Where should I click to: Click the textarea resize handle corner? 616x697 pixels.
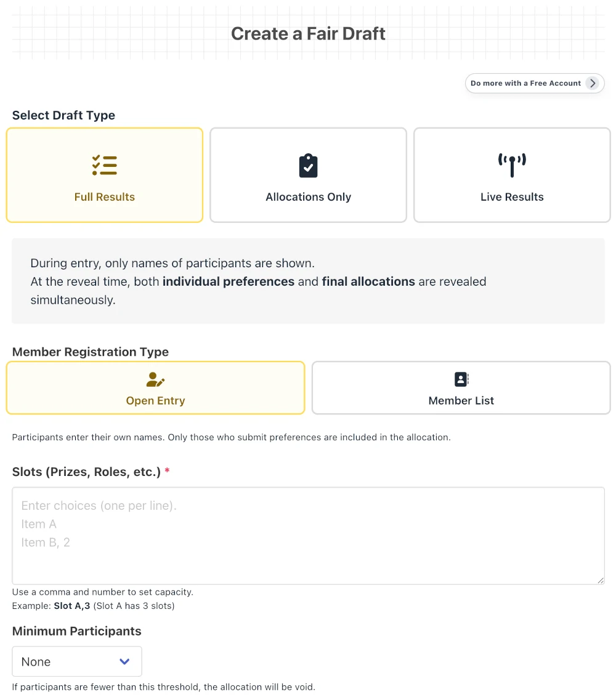601,580
